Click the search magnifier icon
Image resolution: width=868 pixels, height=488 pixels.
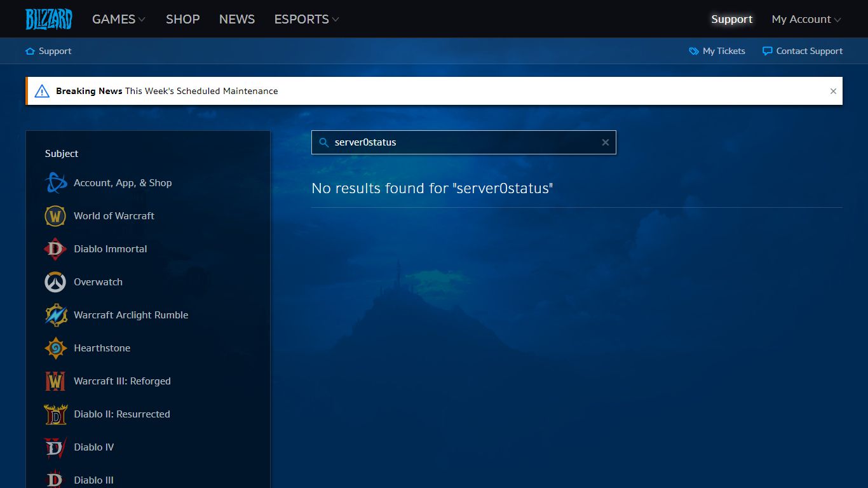(x=323, y=142)
